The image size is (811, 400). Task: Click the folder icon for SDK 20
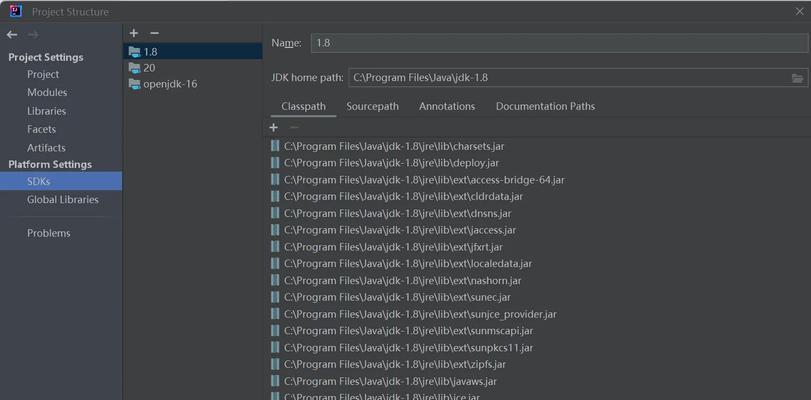click(134, 68)
